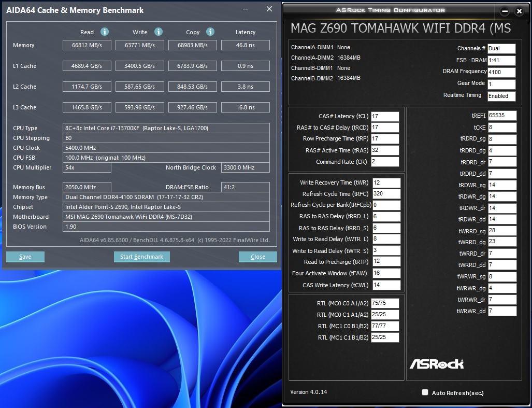Viewport: 532px width, 408px height.
Task: Click the FSB : DRAM ratio field
Action: (501, 61)
